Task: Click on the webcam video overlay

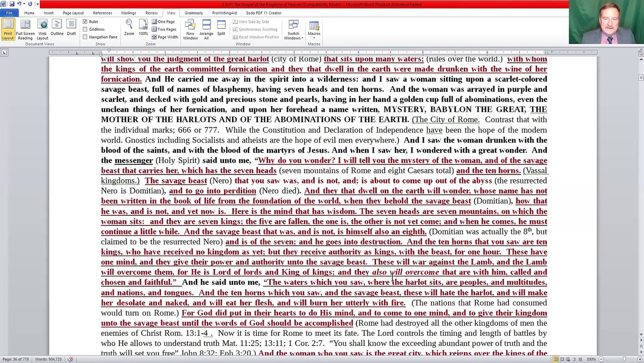Action: point(606,22)
